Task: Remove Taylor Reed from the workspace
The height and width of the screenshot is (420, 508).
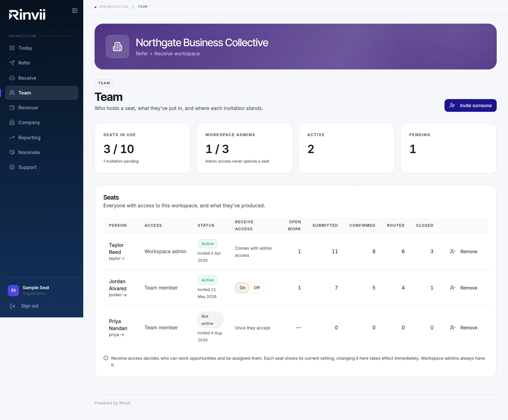Action: click(x=463, y=252)
